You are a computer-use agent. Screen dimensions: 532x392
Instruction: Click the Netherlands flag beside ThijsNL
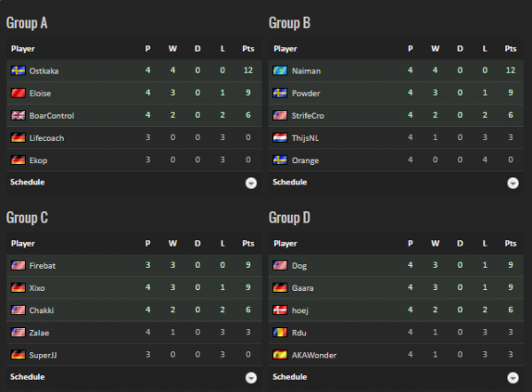[280, 138]
